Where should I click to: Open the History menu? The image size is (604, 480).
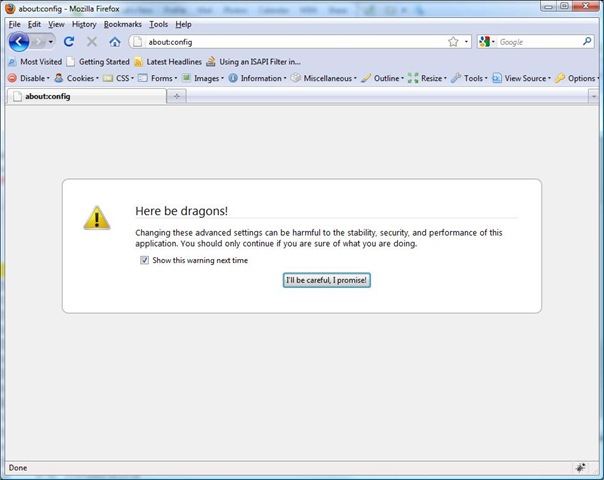click(x=84, y=24)
